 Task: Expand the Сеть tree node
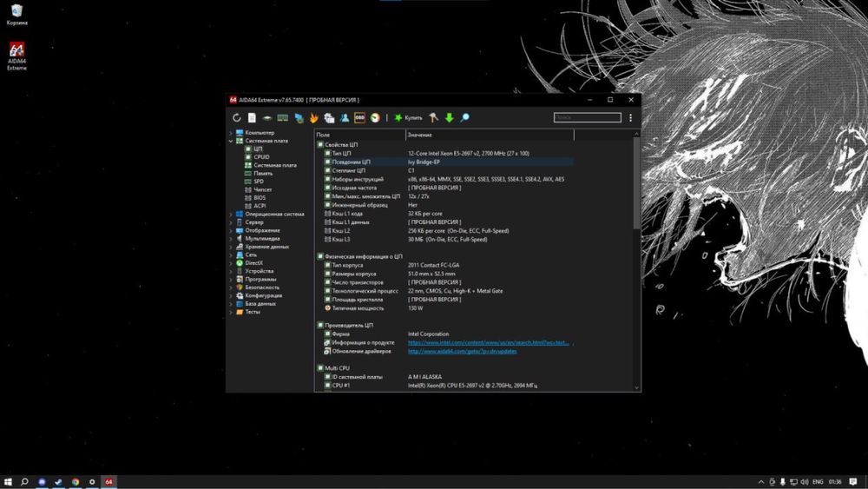coord(231,254)
